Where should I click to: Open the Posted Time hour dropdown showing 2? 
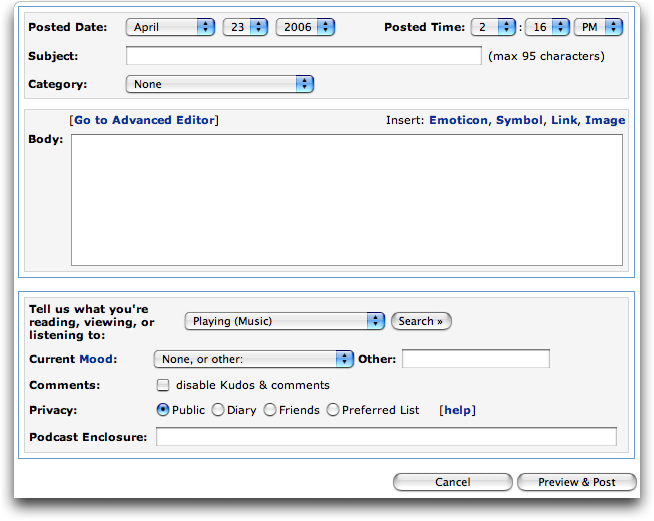(x=493, y=27)
